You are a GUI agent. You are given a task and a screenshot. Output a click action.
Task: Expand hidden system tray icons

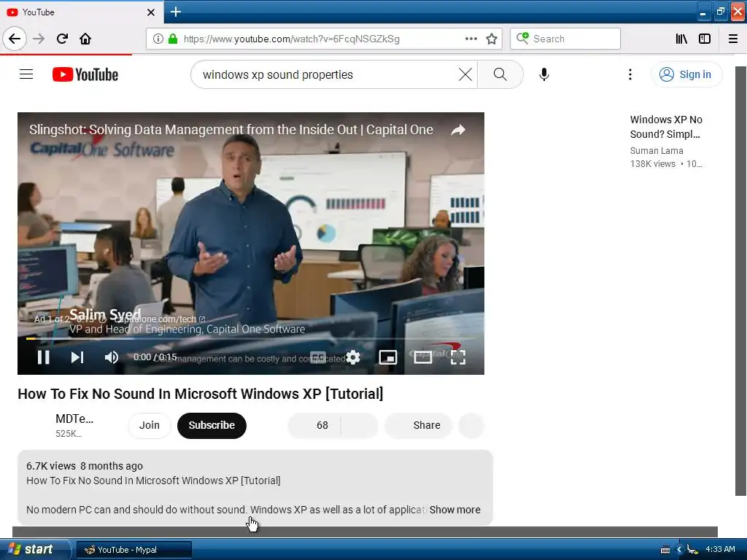679,550
